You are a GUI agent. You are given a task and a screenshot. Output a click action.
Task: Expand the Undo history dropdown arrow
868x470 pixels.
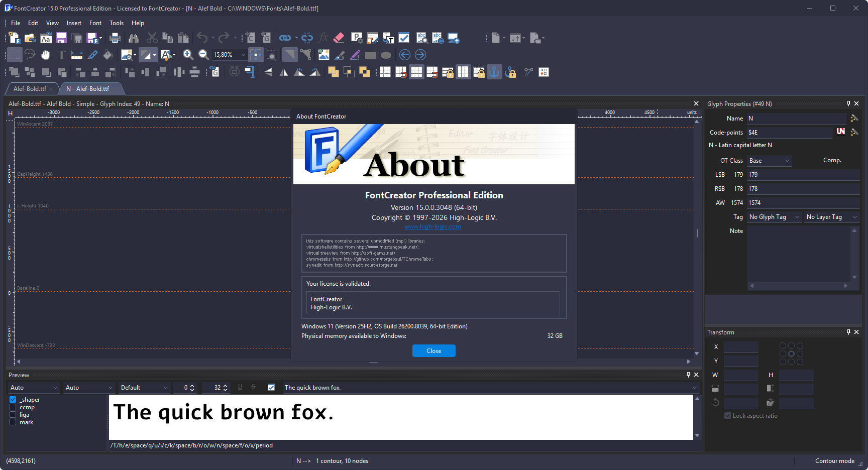click(213, 38)
